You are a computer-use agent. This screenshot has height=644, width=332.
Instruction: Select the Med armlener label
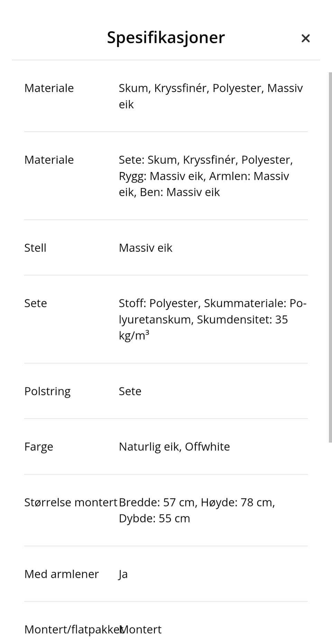click(61, 574)
